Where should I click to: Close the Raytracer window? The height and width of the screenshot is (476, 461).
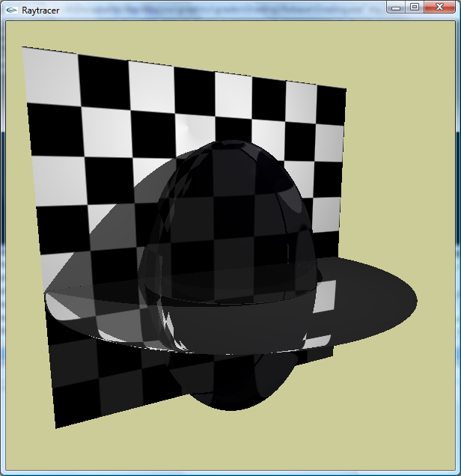439,7
